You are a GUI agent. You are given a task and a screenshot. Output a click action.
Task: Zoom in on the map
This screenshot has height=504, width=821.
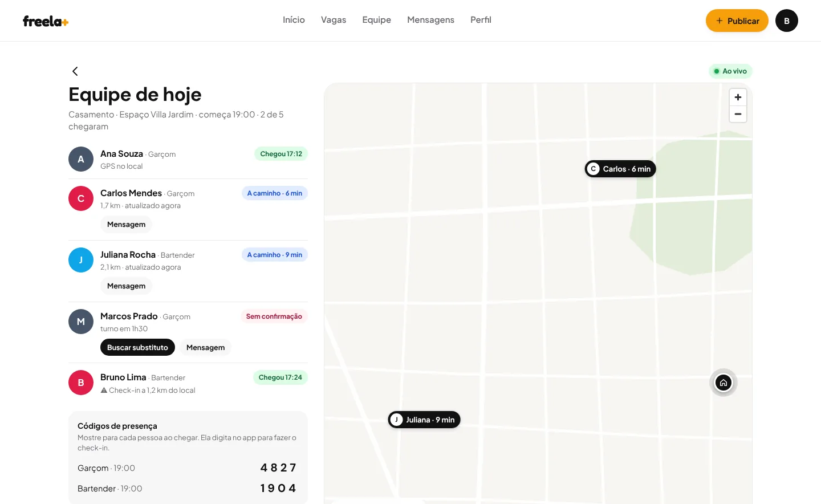[x=738, y=97]
